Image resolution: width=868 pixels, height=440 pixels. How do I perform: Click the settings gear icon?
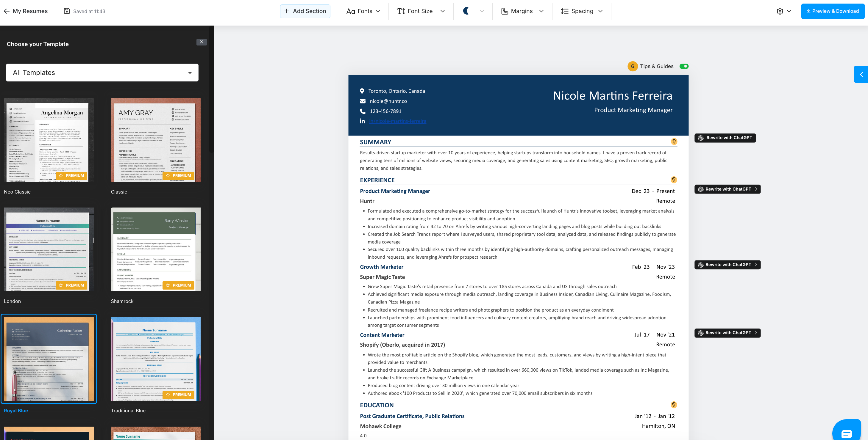pos(780,11)
